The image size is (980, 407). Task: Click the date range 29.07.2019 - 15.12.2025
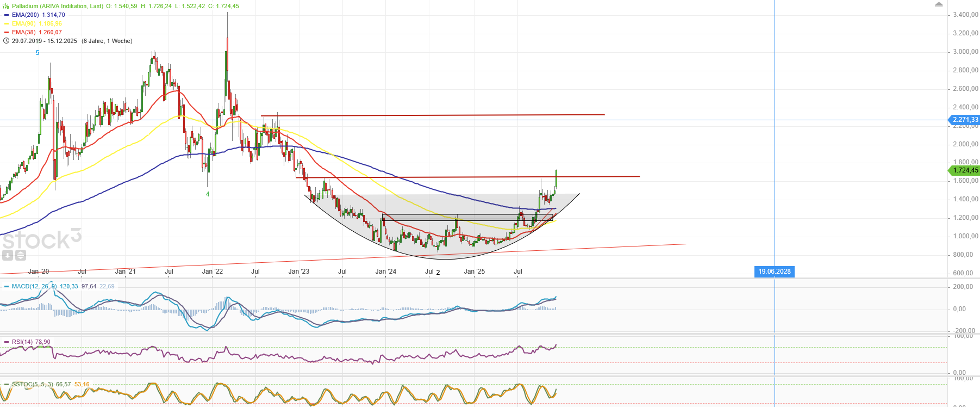[x=45, y=41]
